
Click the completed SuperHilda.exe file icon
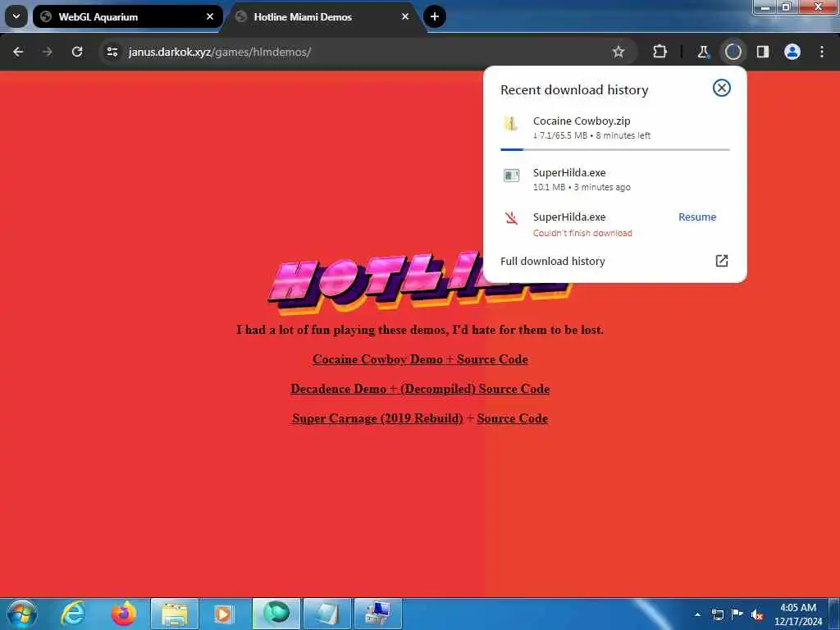coord(511,176)
